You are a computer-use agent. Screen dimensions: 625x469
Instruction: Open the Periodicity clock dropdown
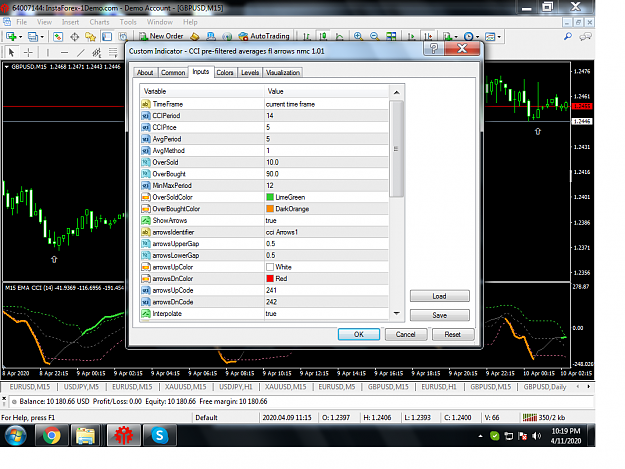pyautogui.click(x=471, y=37)
